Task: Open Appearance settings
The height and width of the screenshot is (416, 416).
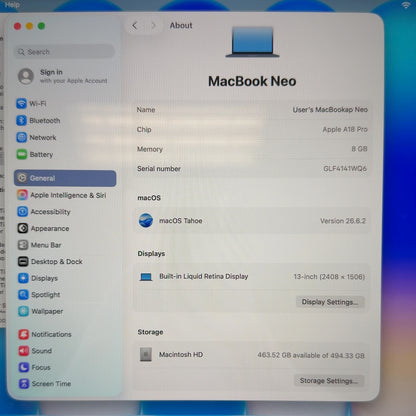Action: (x=44, y=228)
